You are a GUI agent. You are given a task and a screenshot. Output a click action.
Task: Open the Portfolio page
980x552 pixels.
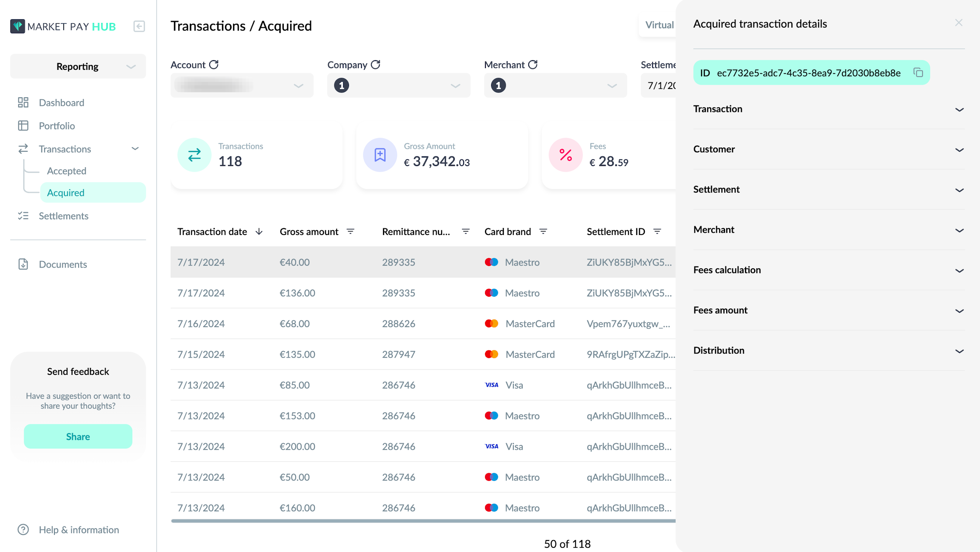pyautogui.click(x=57, y=125)
